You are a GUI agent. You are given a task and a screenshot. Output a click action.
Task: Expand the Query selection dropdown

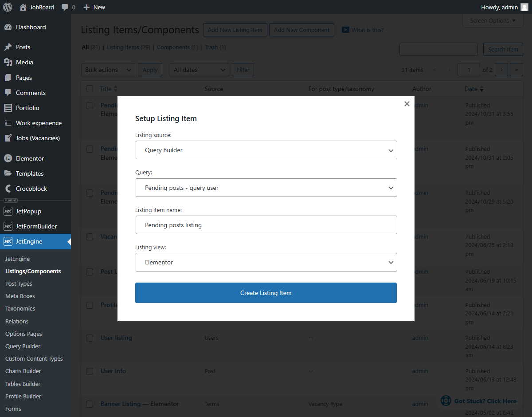(266, 188)
